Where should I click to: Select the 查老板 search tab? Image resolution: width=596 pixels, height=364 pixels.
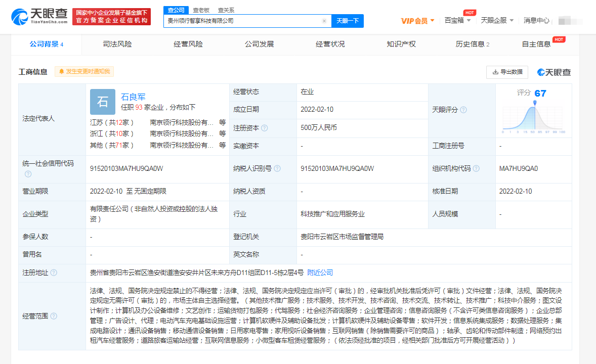click(201, 10)
